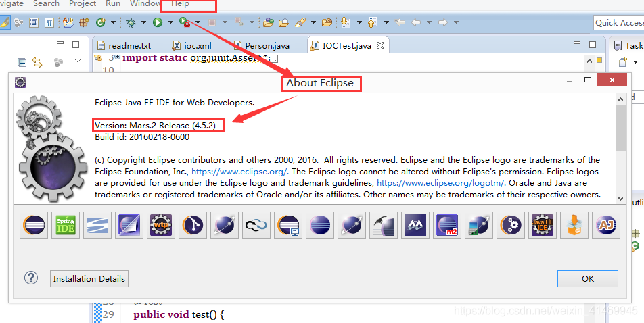Image resolution: width=644 pixels, height=323 pixels.
Task: Open the mobile device feature icon
Action: tap(479, 225)
